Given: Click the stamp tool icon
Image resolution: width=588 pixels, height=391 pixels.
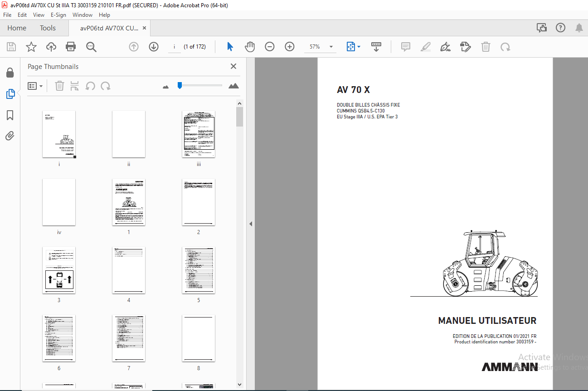Looking at the screenshot, I should [x=465, y=47].
